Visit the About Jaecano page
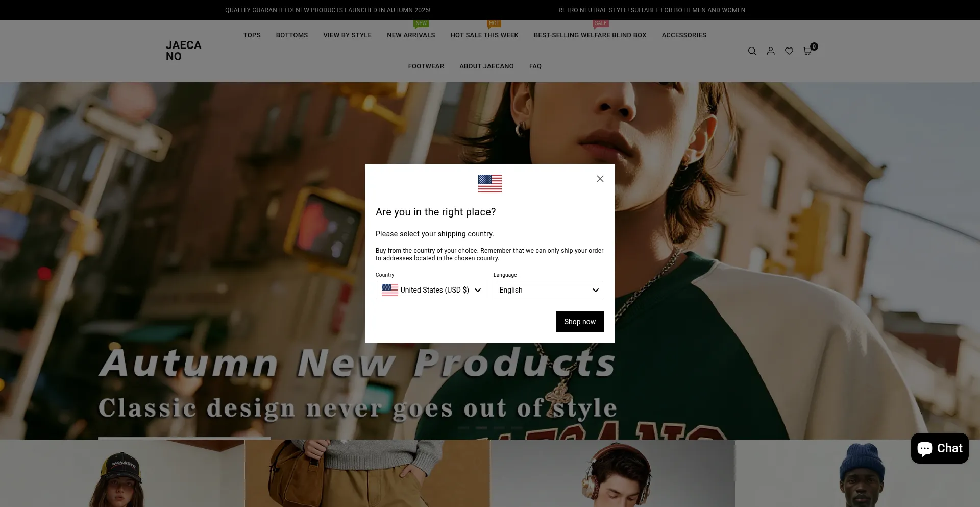Viewport: 980px width, 507px height. point(486,66)
